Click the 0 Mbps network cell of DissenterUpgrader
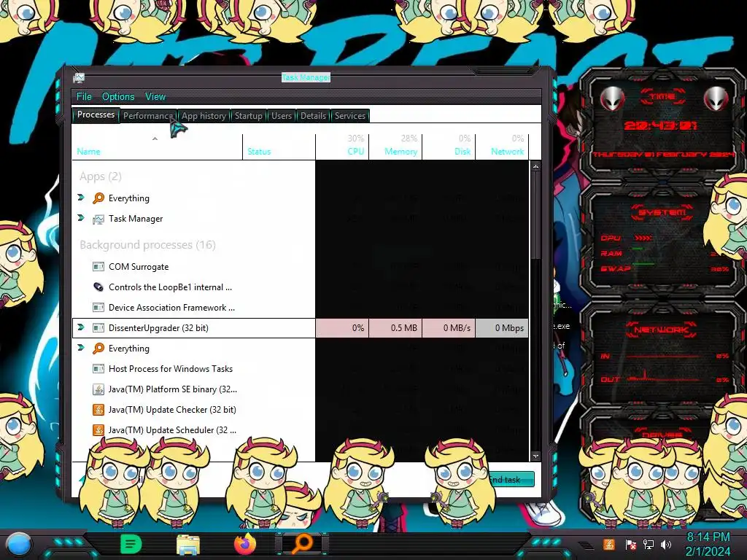The height and width of the screenshot is (560, 747). (502, 328)
